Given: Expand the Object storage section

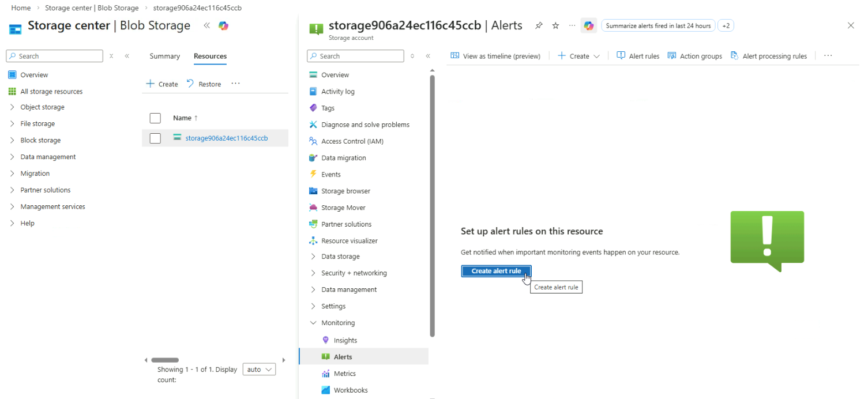Looking at the screenshot, I should pyautogui.click(x=12, y=107).
